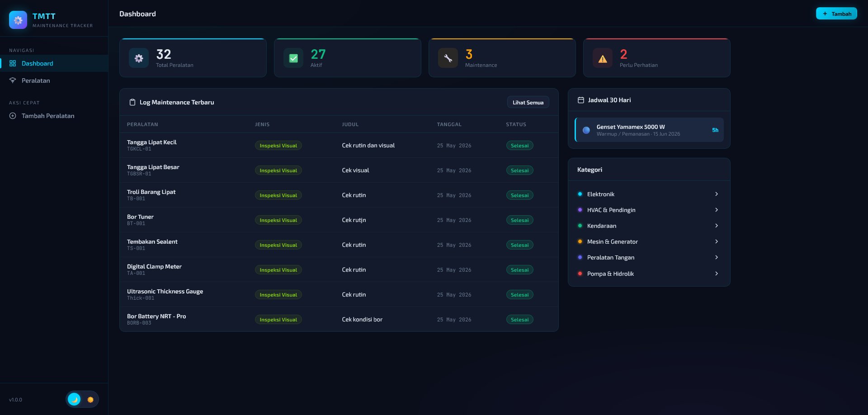Click the 'Cek kondisi bor' title cell
The width and height of the screenshot is (868, 415).
pos(362,320)
